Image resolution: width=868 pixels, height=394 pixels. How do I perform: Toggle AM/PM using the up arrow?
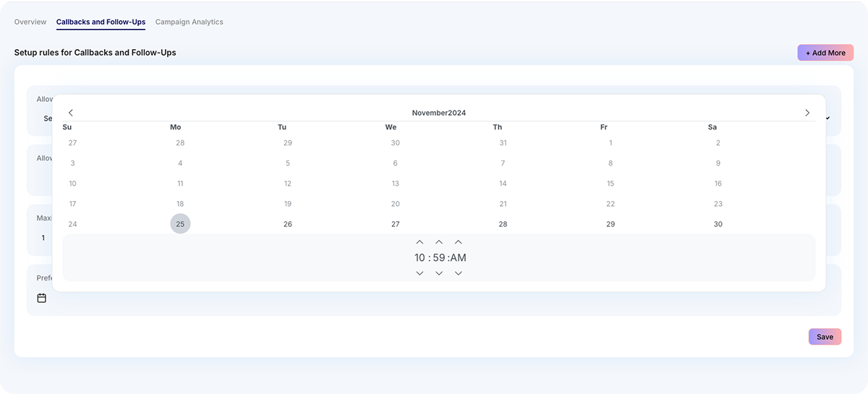pyautogui.click(x=458, y=242)
